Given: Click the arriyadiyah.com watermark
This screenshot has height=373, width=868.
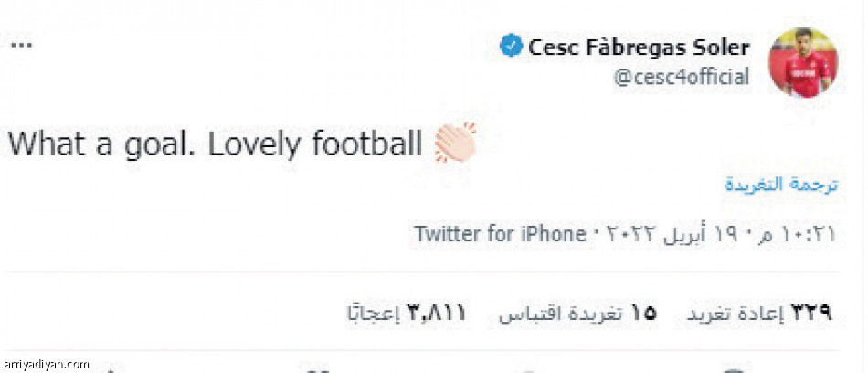Looking at the screenshot, I should (x=46, y=365).
